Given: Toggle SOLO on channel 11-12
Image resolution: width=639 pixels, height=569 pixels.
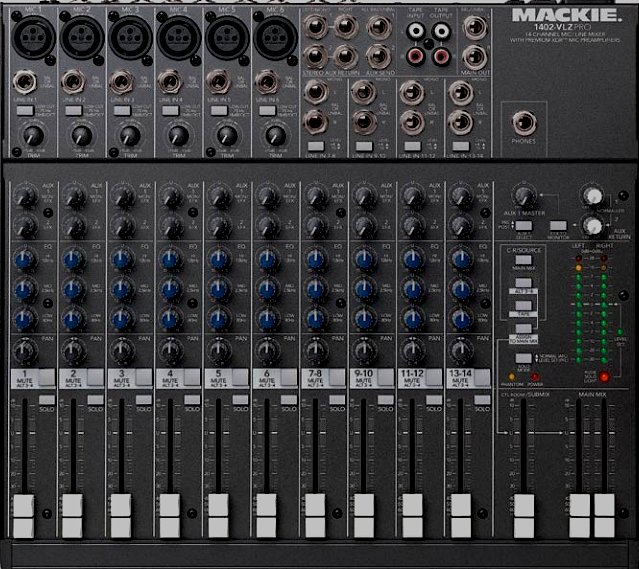Looking at the screenshot, I should click(434, 399).
